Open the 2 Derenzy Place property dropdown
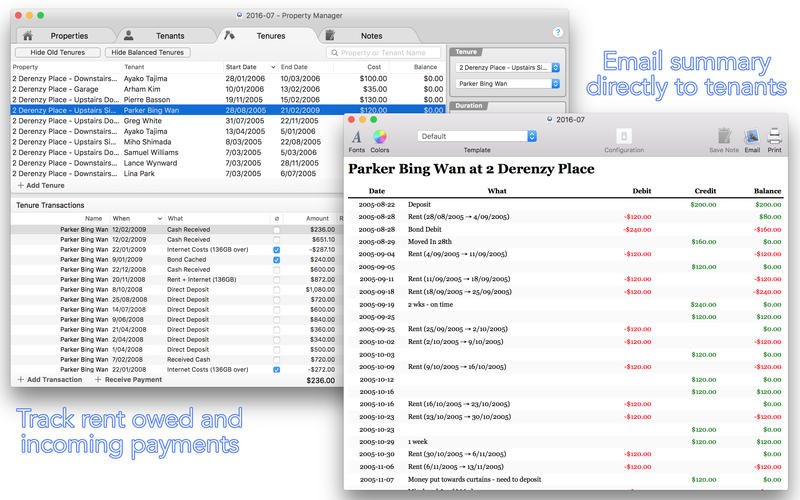This screenshot has width=800, height=500. (x=506, y=68)
